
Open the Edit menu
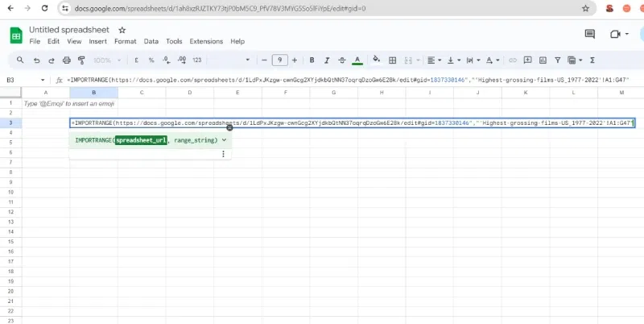point(53,42)
